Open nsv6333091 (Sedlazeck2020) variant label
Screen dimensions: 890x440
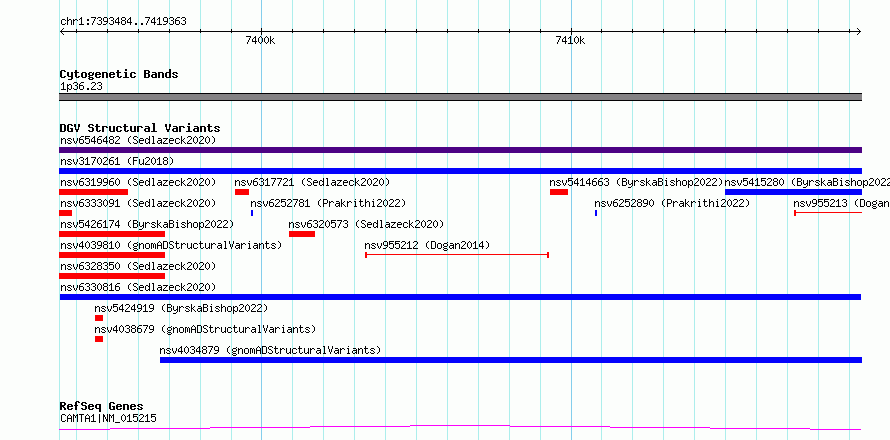pos(138,203)
